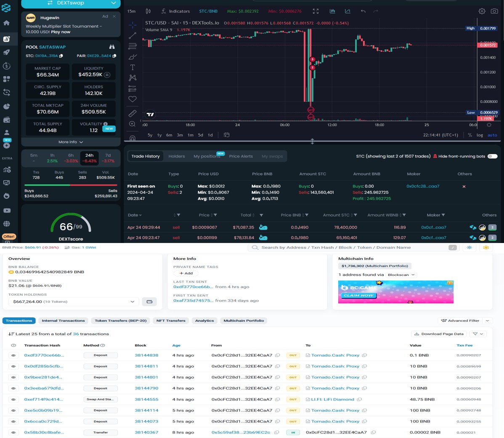
Task: Click the wallet icon beside token holdings
Action: coord(149,302)
